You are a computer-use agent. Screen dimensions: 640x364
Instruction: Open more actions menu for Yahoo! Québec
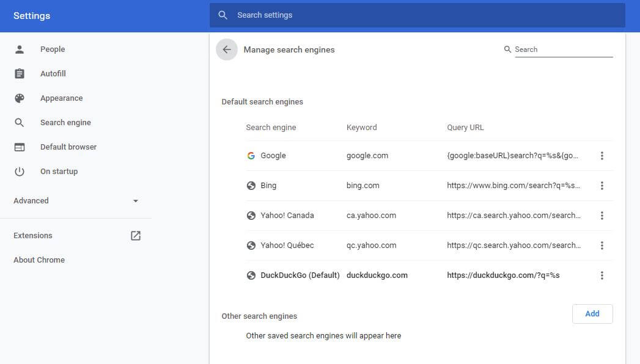(601, 246)
